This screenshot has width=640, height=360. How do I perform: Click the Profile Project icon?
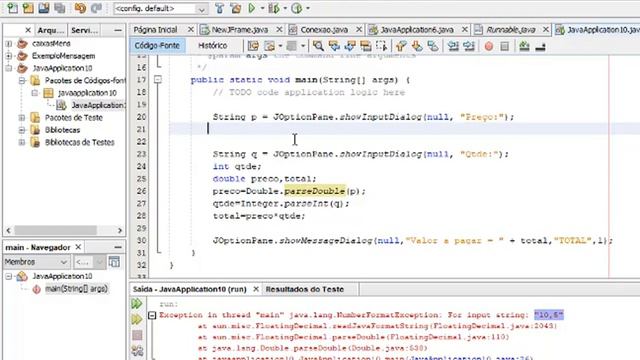297,8
